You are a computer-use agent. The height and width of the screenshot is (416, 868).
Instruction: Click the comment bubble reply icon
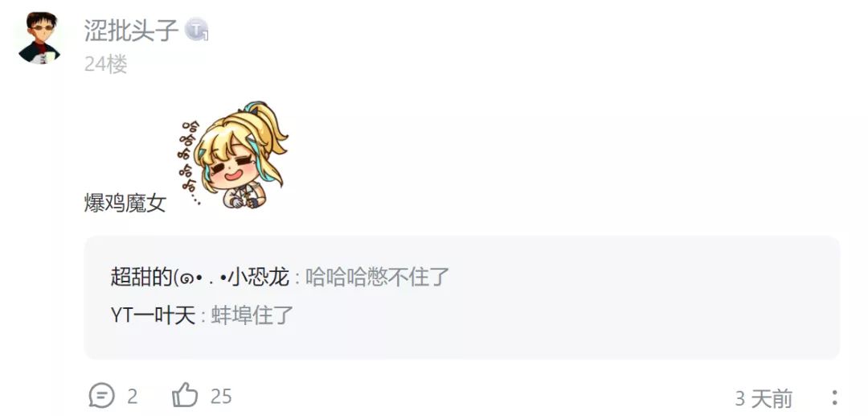(102, 396)
